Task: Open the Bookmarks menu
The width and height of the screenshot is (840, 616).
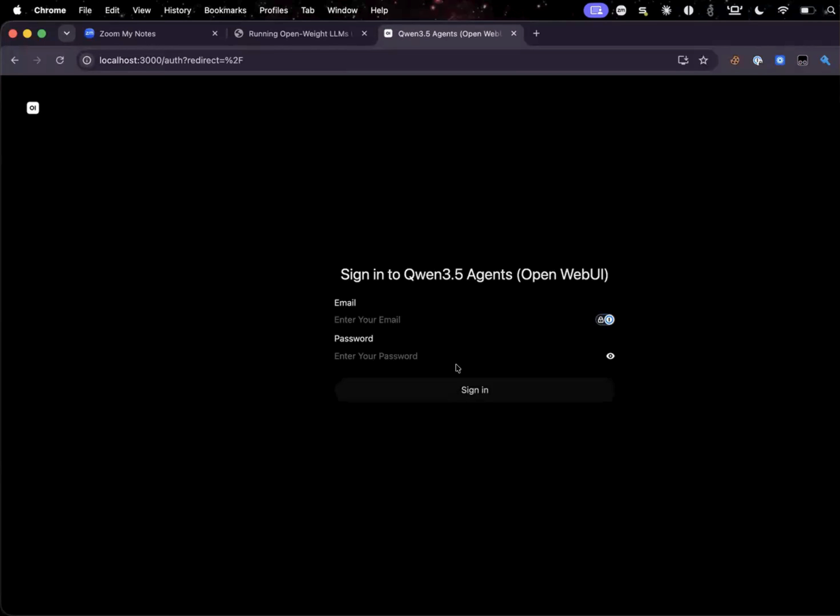Action: tap(225, 10)
